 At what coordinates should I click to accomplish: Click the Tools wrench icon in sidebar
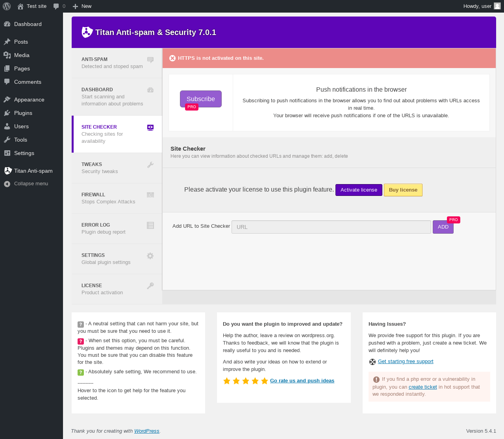point(7,140)
